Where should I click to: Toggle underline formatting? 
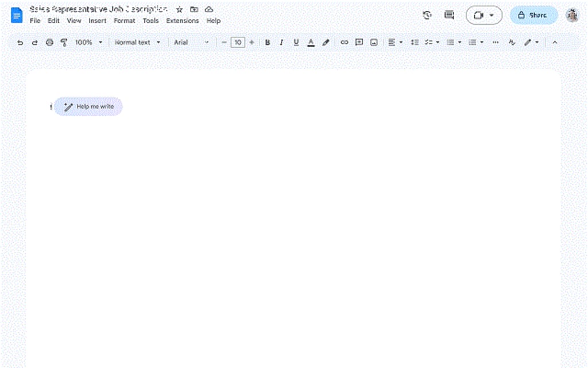point(296,43)
